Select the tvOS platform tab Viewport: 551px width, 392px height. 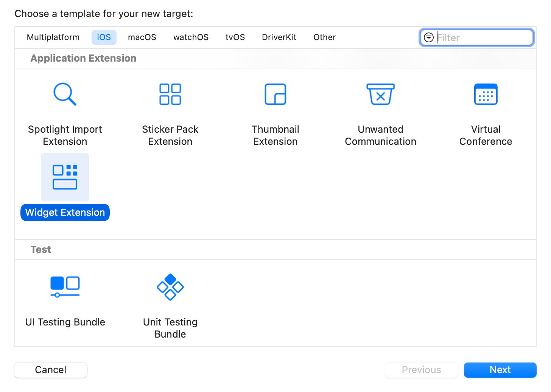click(235, 37)
